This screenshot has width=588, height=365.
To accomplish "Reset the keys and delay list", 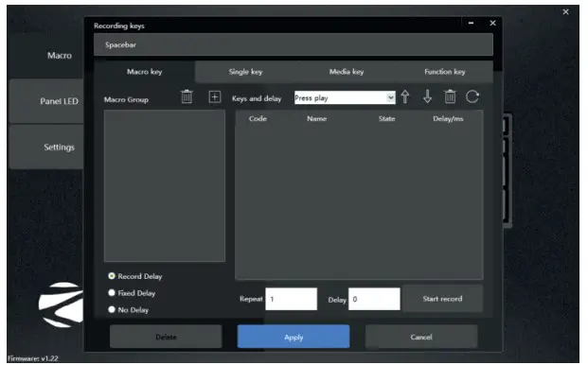I will click(472, 97).
